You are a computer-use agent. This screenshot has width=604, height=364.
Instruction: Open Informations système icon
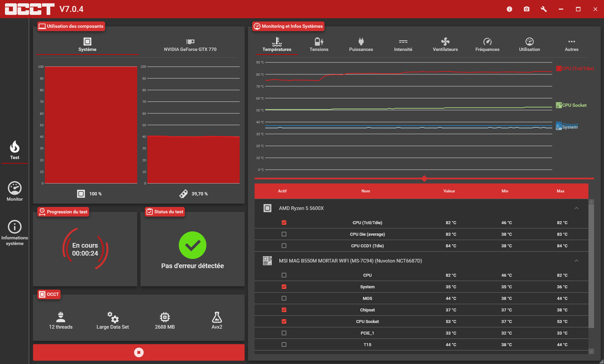15,227
